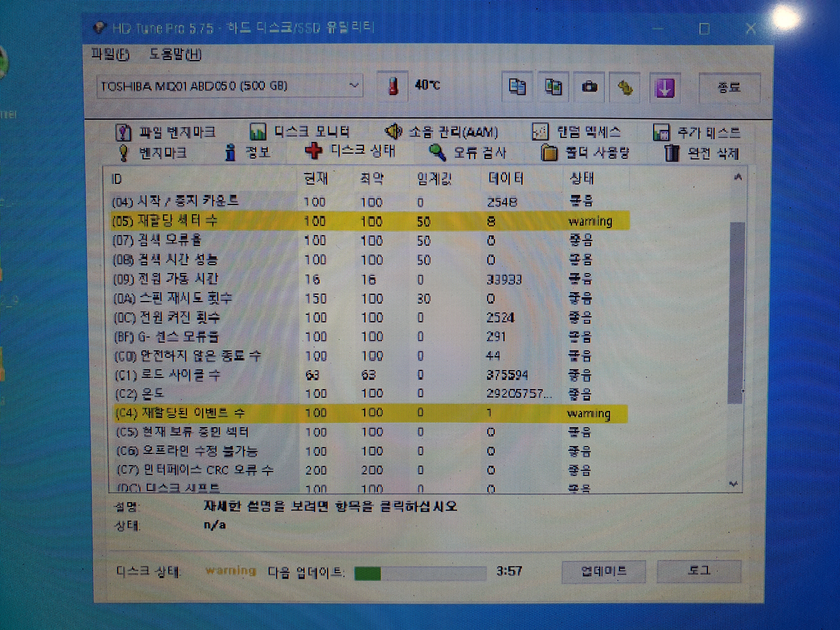This screenshot has width=840, height=630.
Task: Switch to 파일 벤치마크 tab
Action: point(166,132)
